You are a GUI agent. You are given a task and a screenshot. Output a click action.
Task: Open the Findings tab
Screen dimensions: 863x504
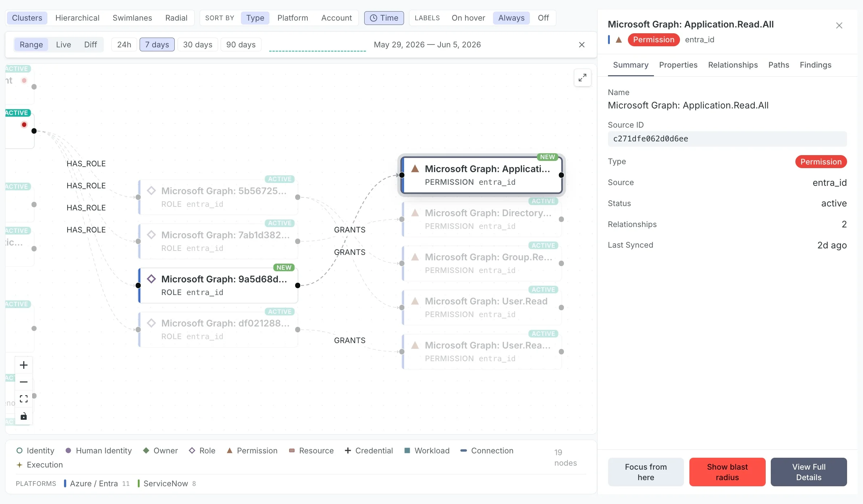click(815, 65)
